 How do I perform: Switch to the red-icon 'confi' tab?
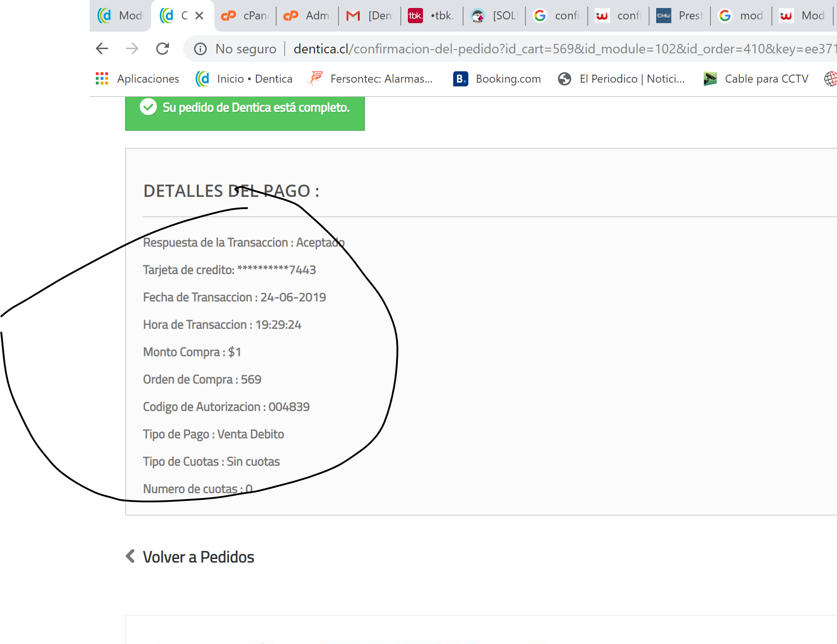tap(618, 16)
